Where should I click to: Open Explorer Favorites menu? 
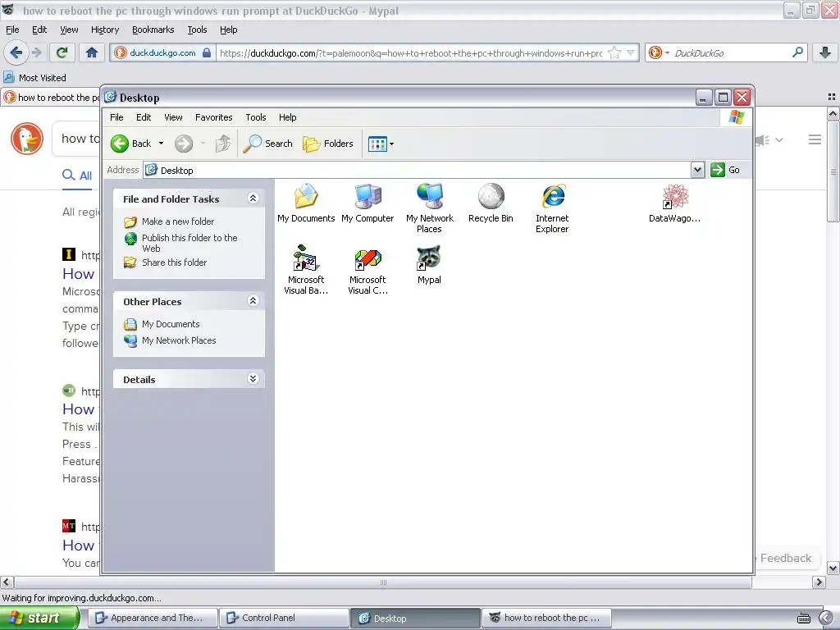point(214,117)
